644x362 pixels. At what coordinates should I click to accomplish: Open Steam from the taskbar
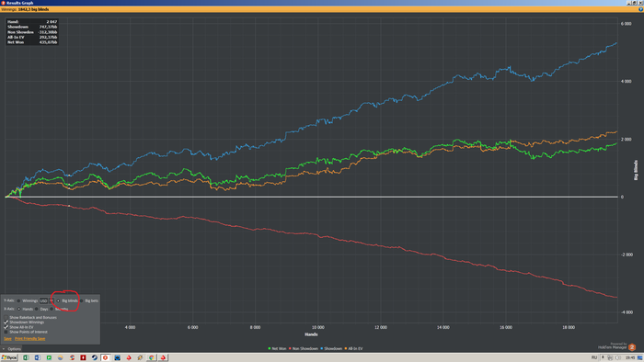click(95, 357)
